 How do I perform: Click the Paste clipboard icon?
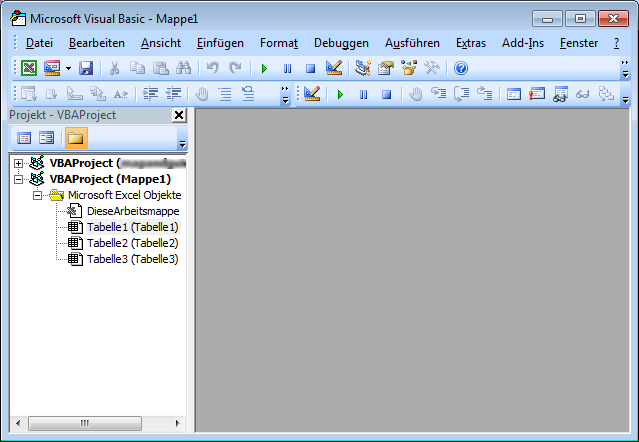click(161, 68)
